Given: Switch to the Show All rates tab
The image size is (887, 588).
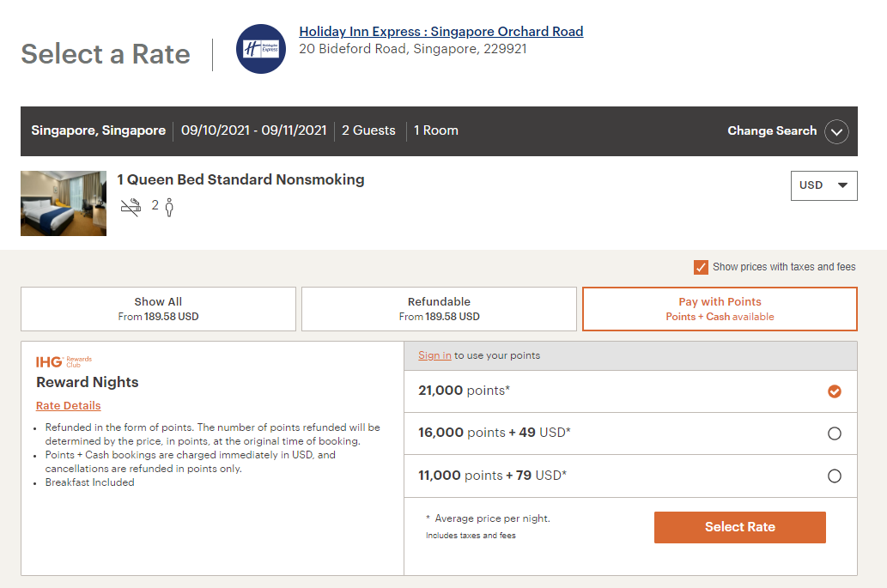Looking at the screenshot, I should coord(158,309).
